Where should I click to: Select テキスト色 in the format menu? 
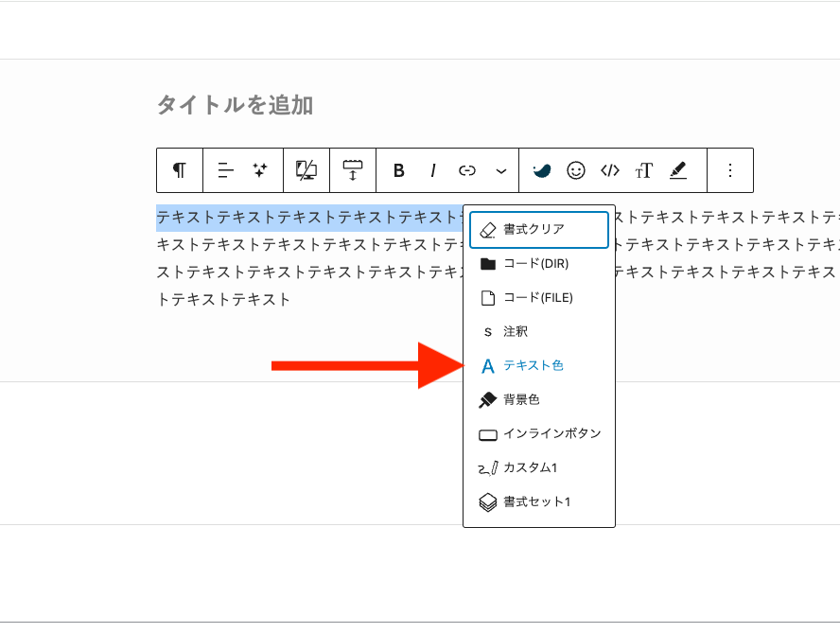coord(534,365)
